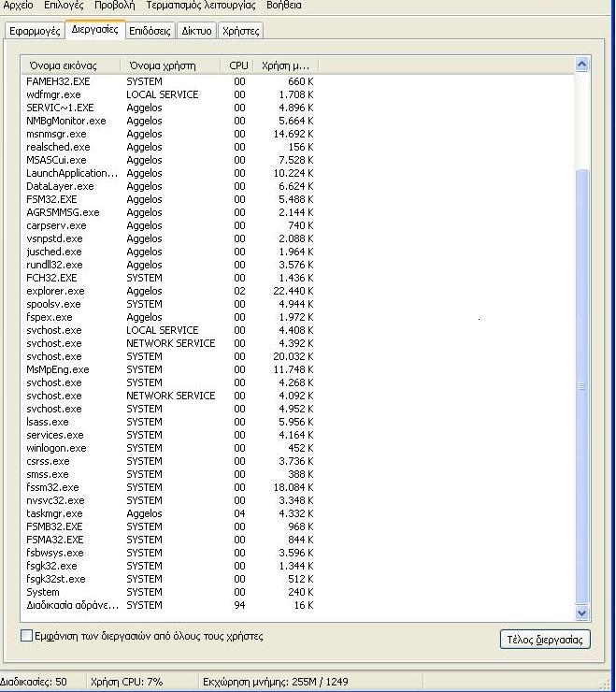
Task: Select the csrss.exe process
Action: point(169,461)
